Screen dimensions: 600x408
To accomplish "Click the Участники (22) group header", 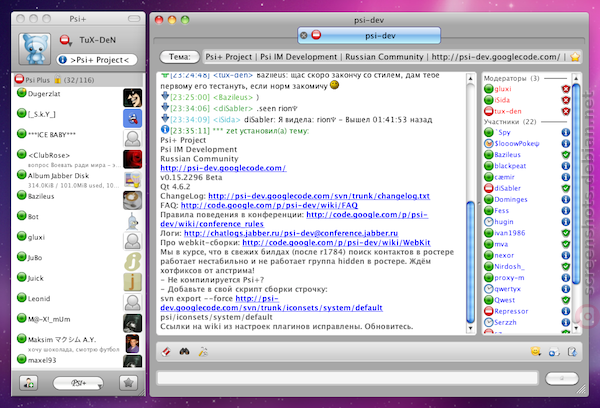I will [x=527, y=122].
